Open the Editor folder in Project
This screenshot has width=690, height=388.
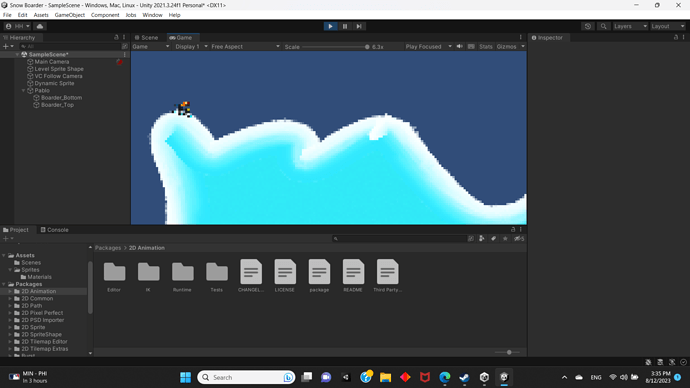(x=114, y=276)
